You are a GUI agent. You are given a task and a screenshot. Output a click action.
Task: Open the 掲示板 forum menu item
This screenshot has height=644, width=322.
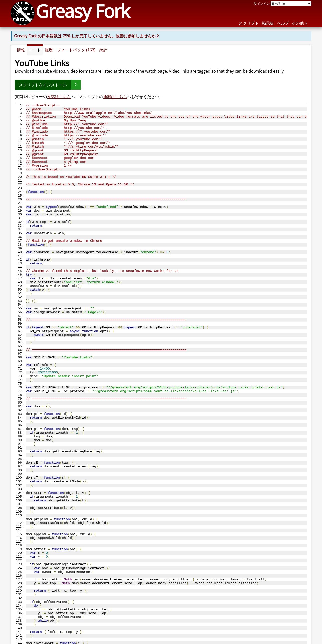(268, 23)
